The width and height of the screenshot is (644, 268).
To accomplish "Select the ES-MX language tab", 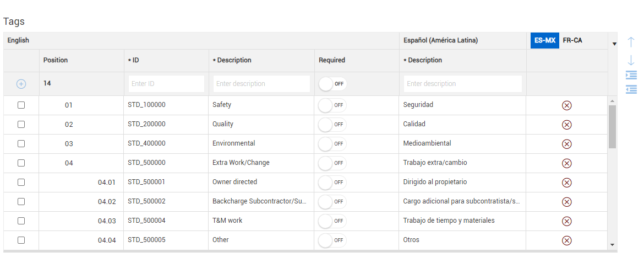I will click(545, 41).
